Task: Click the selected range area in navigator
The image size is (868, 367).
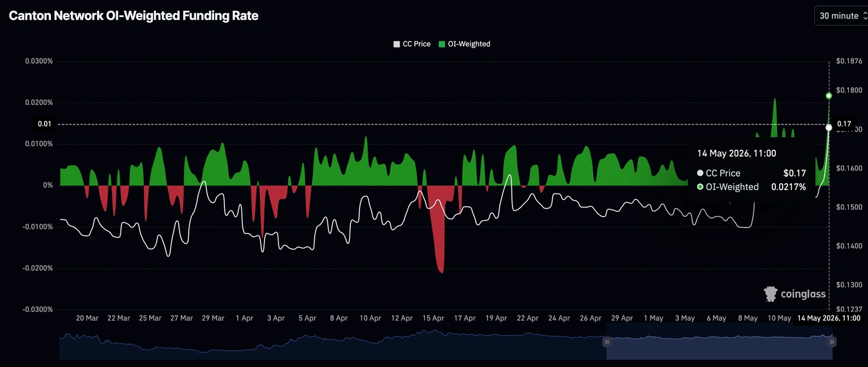Action: pos(719,342)
